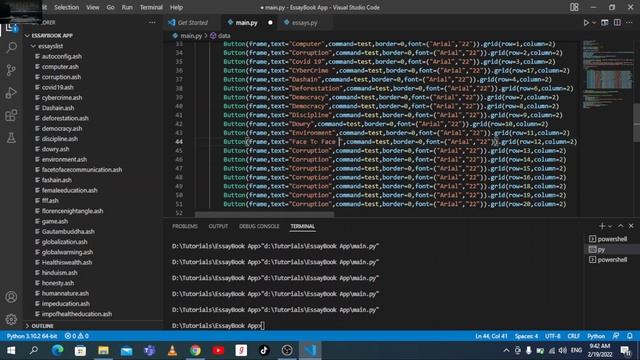Open the Extensions view
The height and width of the screenshot is (360, 640).
11,116
